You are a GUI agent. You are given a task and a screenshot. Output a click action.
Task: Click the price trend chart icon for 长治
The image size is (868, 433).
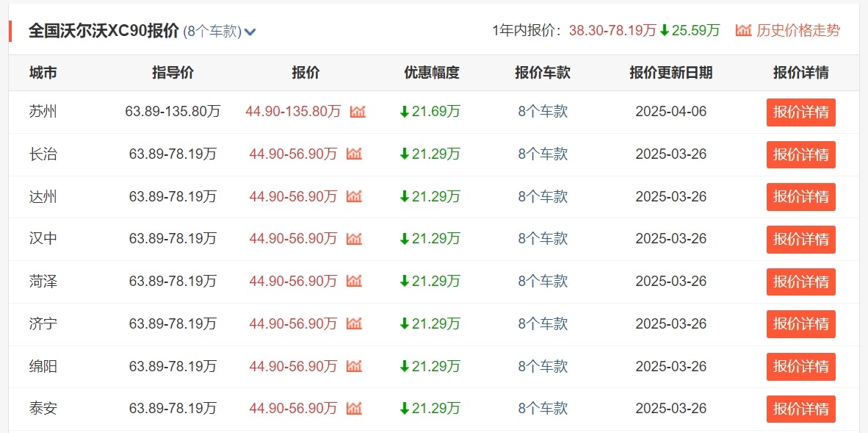click(x=354, y=154)
